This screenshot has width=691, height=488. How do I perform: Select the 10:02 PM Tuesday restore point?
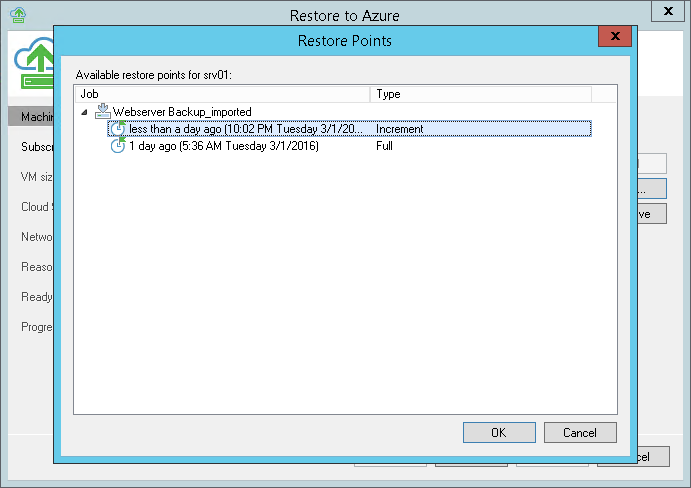pos(349,129)
